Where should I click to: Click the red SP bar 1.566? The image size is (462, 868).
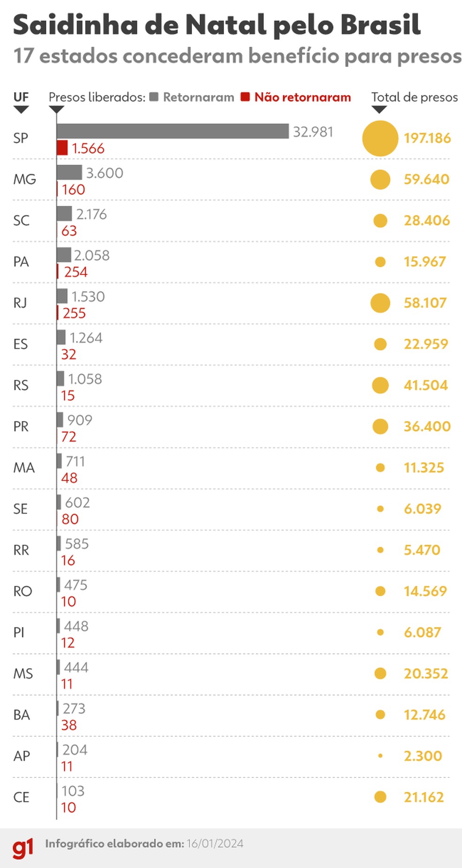tap(62, 148)
